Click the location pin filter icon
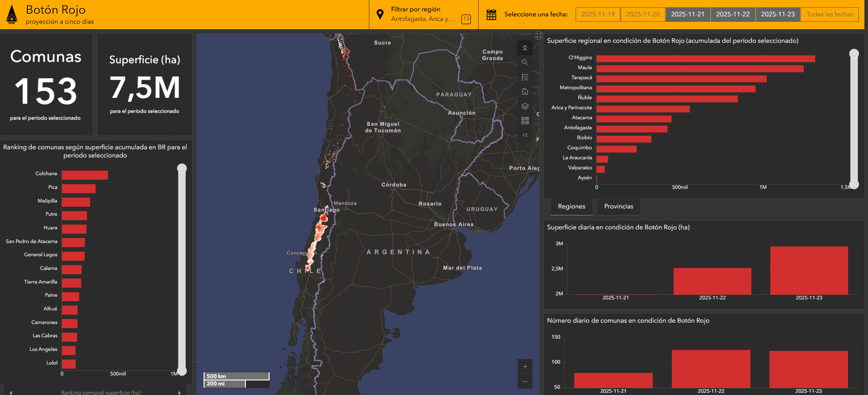The width and height of the screenshot is (868, 395). click(x=380, y=15)
